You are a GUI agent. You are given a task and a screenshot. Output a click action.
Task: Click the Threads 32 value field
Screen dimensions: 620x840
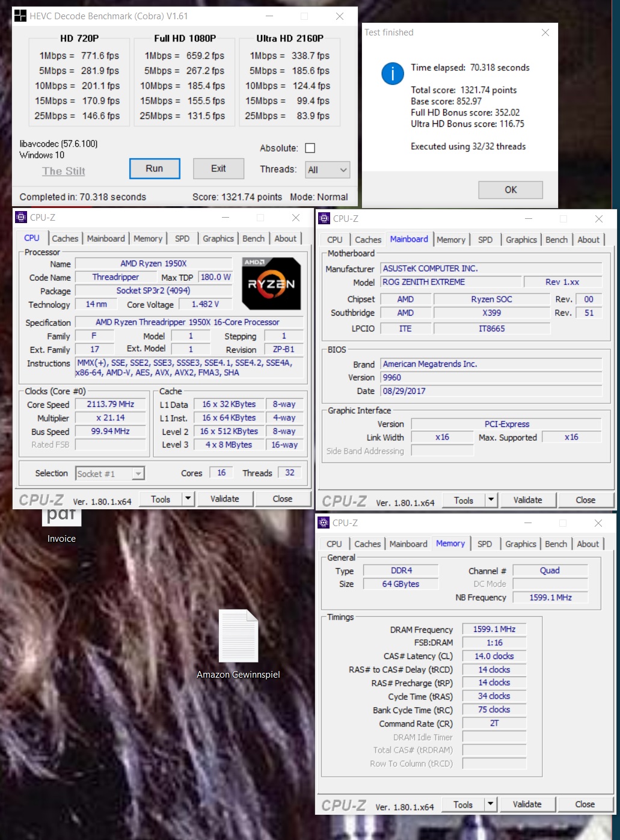[290, 473]
